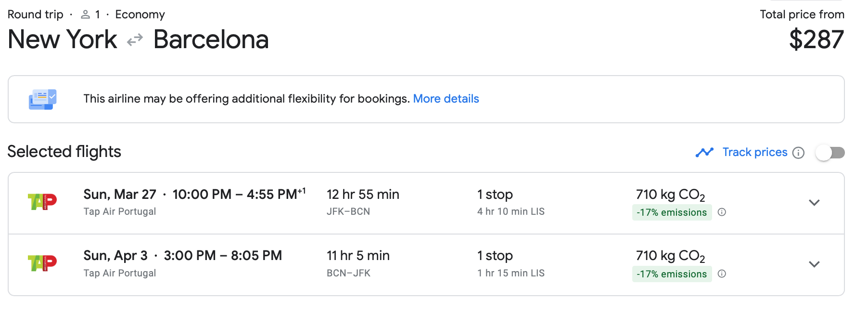Click the Track prices graph icon

(x=704, y=152)
